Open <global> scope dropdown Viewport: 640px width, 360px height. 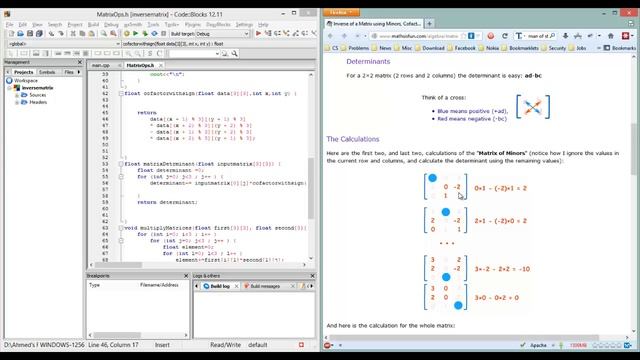click(118, 44)
